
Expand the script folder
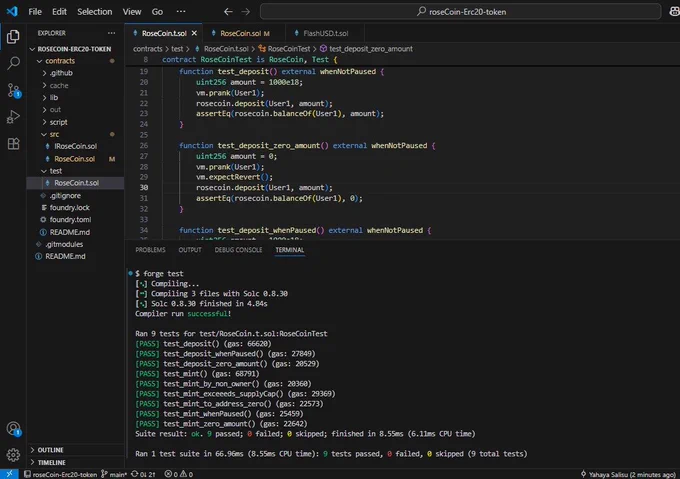pyautogui.click(x=75, y=122)
